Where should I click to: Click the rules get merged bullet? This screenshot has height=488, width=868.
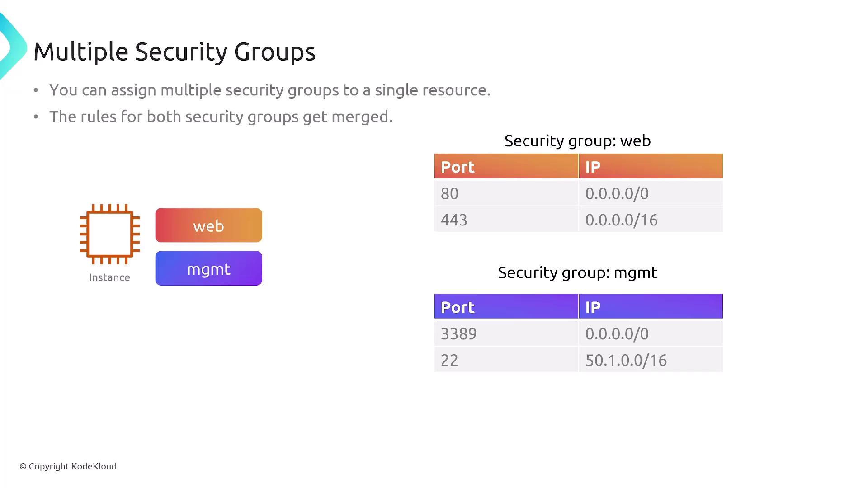pyautogui.click(x=221, y=117)
